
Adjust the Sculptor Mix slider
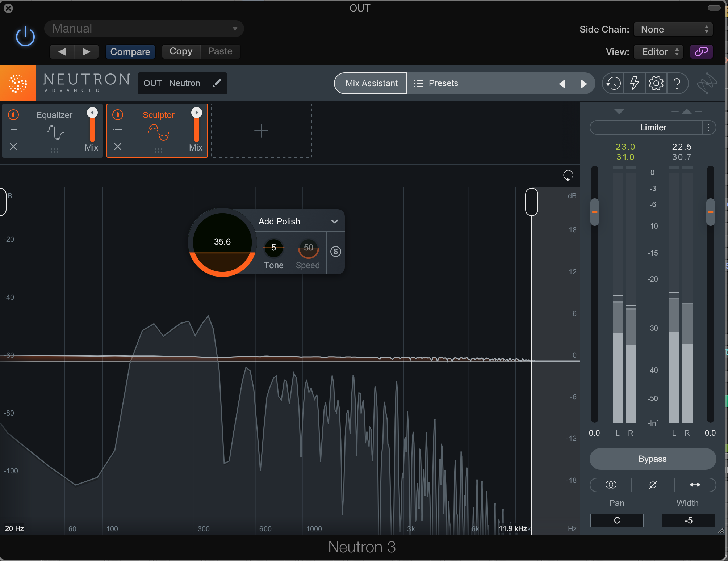pos(197,125)
